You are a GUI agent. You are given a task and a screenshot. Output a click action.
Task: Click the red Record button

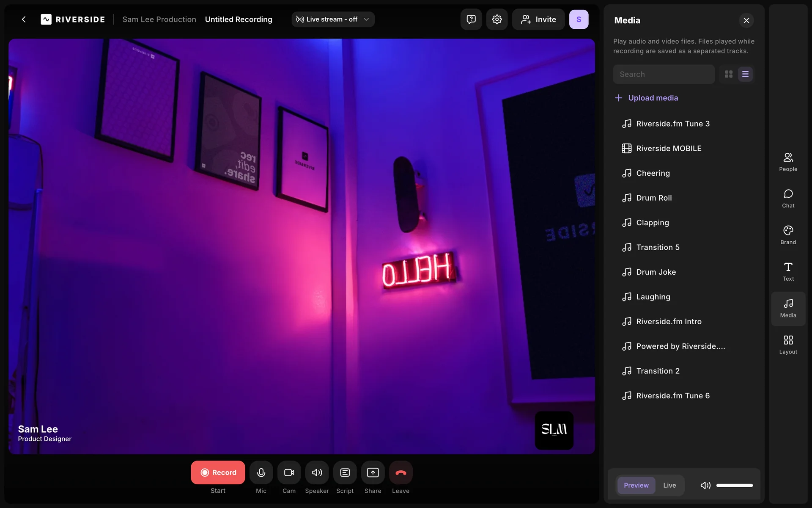pyautogui.click(x=218, y=472)
